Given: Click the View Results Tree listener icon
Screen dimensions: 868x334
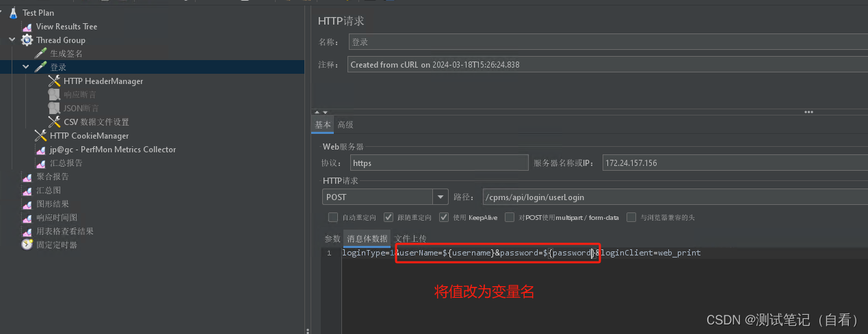Looking at the screenshot, I should tap(27, 27).
